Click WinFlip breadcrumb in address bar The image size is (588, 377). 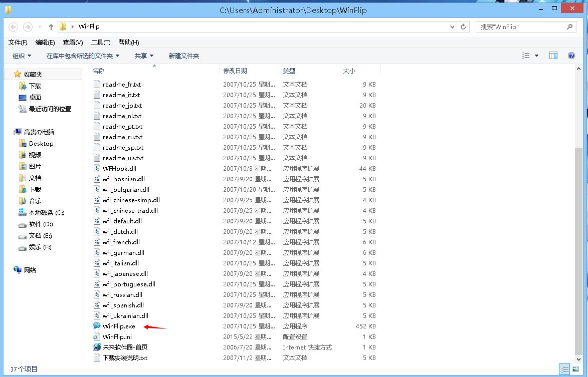click(89, 27)
